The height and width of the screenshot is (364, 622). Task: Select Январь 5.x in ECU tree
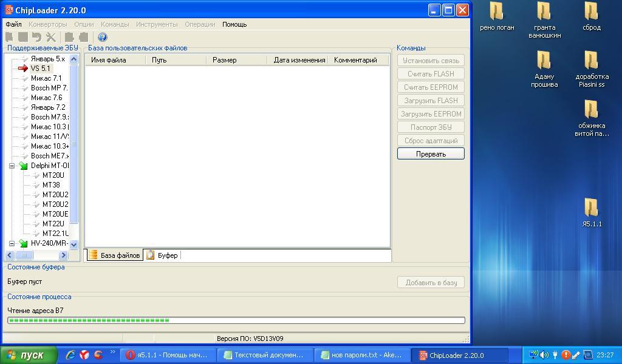pos(47,59)
